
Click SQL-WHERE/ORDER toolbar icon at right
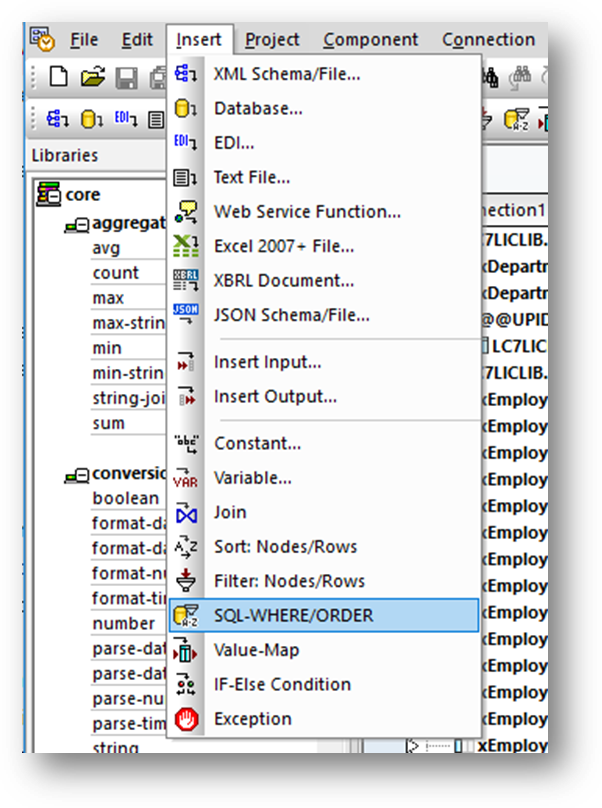pos(516,119)
